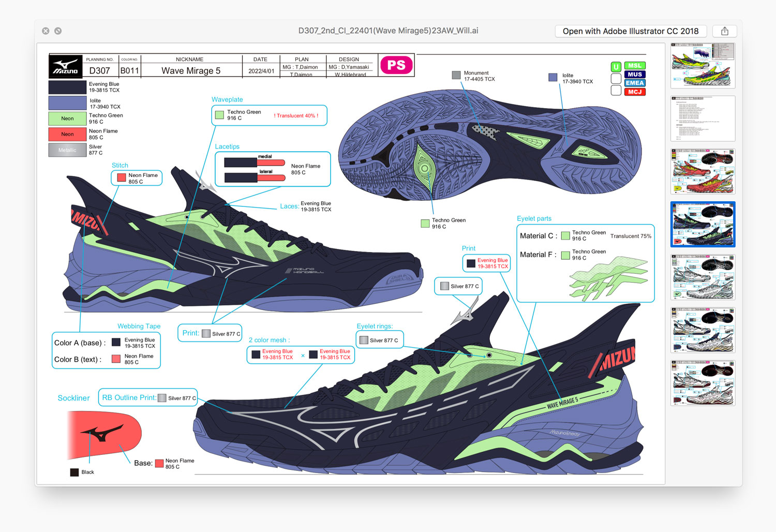Click the pink PS badge
776x532 pixels.
tap(396, 65)
